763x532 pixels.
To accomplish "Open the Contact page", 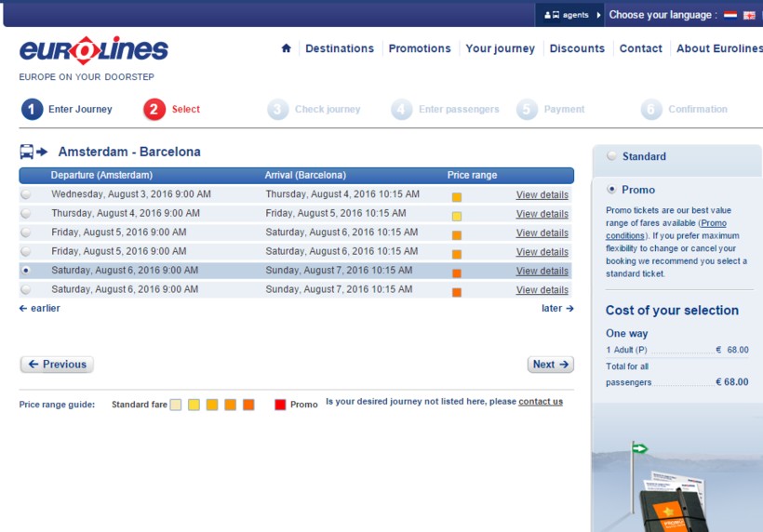I will (x=640, y=48).
